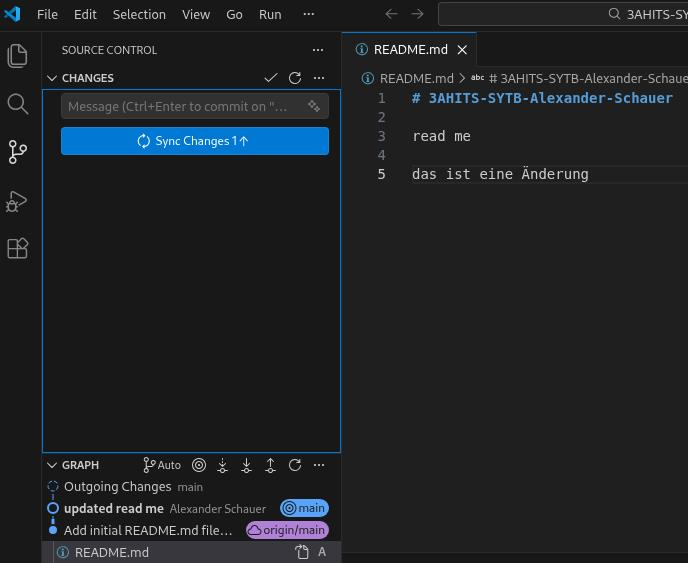Click the Push icon in Graph toolbar
The image size is (688, 563).
(270, 465)
